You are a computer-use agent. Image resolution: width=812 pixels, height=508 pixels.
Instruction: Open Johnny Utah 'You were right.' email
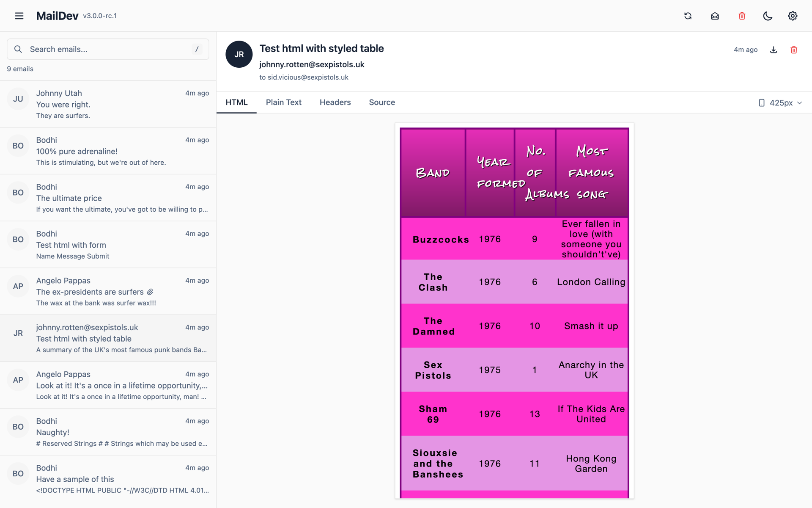108,104
